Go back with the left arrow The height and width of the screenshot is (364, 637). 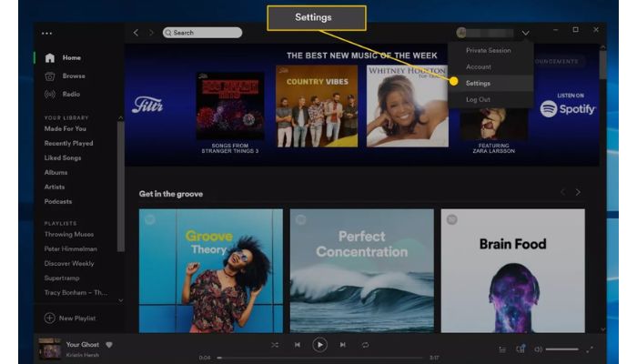[x=136, y=33]
